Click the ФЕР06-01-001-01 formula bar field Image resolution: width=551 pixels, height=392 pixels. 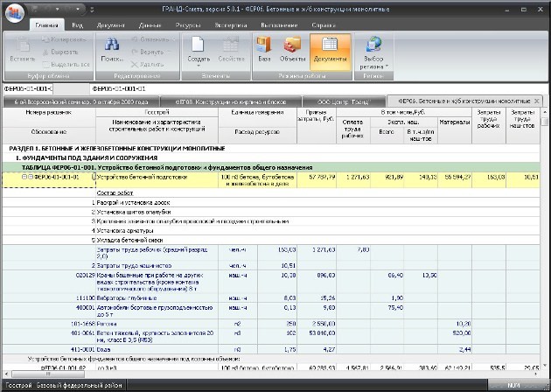pyautogui.click(x=319, y=89)
